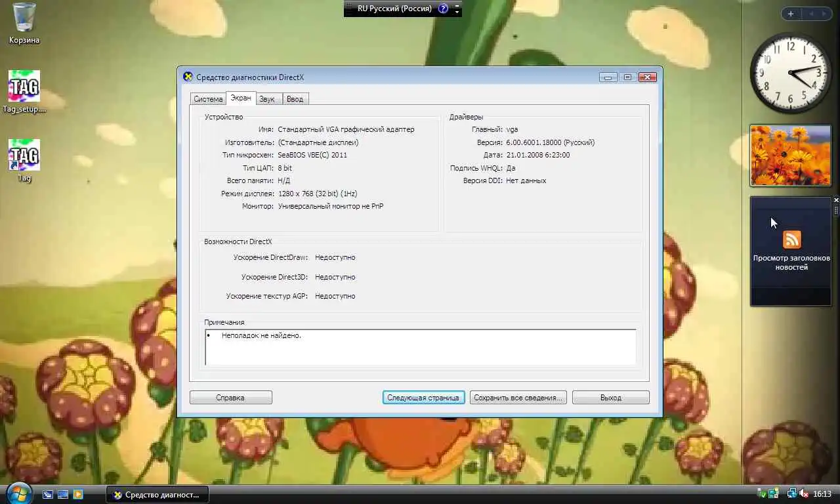Go to the Ввод tab

pos(295,99)
